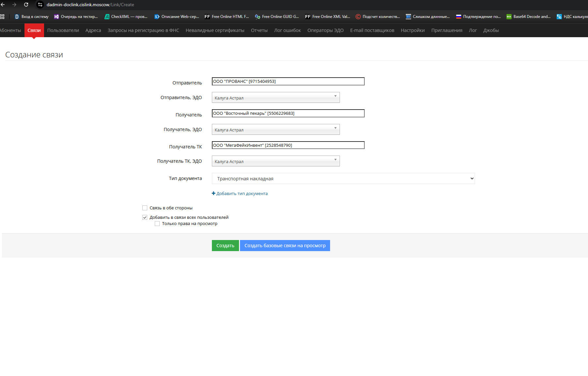Open Free Online XML Val... bookmark
Screen dimensions: 588x376
point(327,17)
